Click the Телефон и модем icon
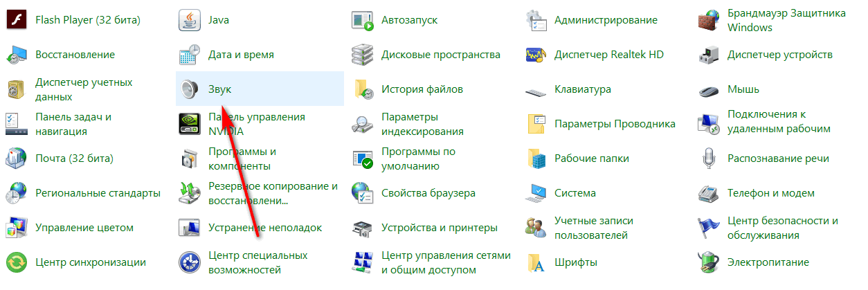The width and height of the screenshot is (868, 290). [708, 193]
